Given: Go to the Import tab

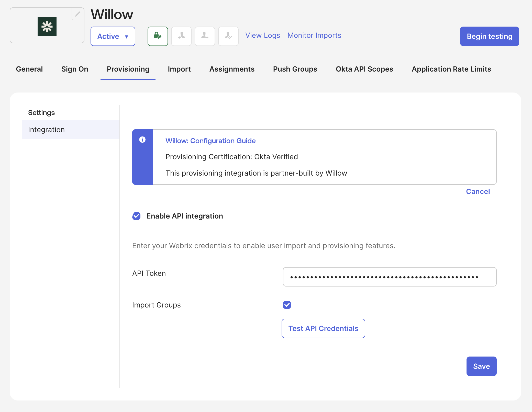Looking at the screenshot, I should 179,69.
